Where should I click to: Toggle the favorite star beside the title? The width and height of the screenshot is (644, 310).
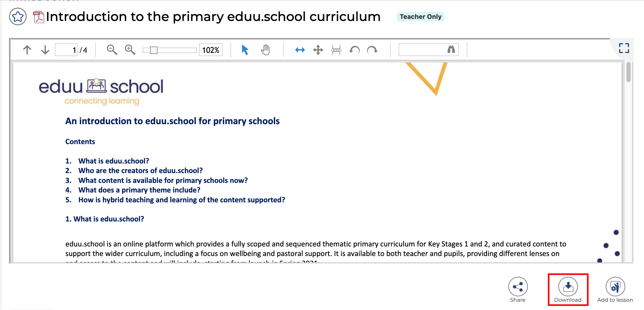[18, 17]
